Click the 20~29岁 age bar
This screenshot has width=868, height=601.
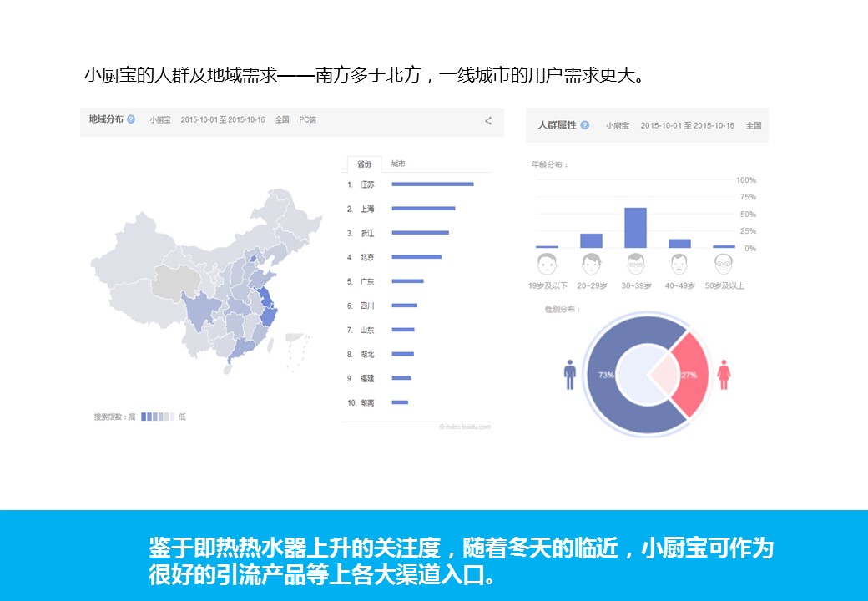591,240
